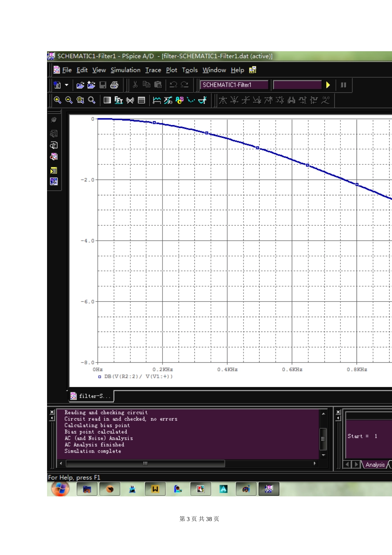Toggle the Fourier FFT toolbar icon
The width and height of the screenshot is (392, 555).
tap(118, 100)
